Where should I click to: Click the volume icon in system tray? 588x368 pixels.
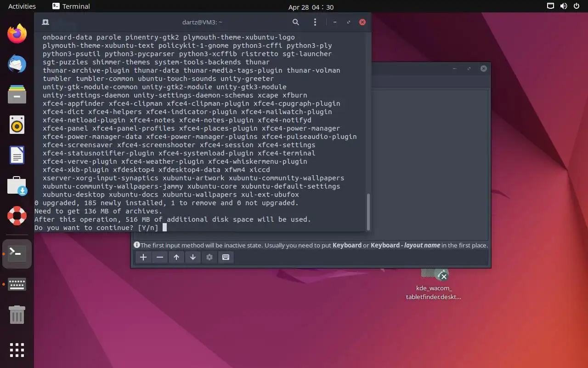[564, 6]
